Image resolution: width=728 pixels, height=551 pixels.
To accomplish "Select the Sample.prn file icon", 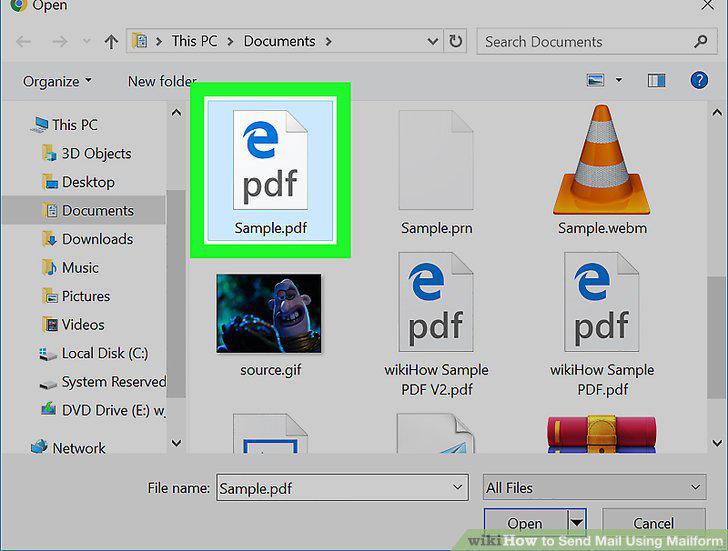I will (436, 160).
